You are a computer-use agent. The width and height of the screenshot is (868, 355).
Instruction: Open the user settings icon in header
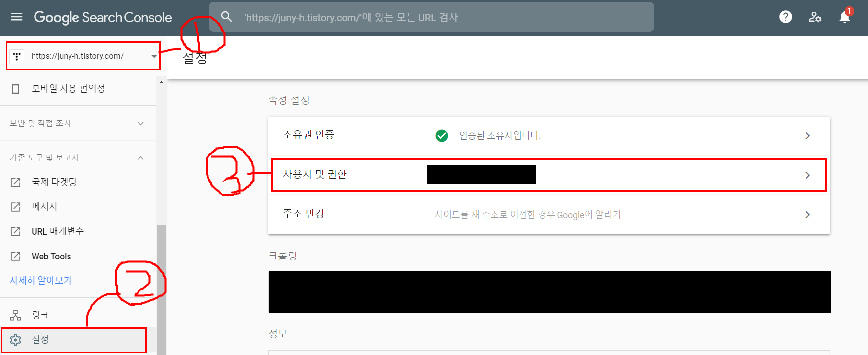pyautogui.click(x=815, y=17)
